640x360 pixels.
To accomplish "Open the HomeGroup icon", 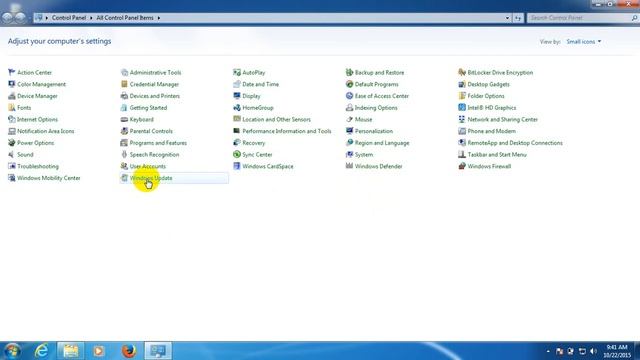I will coord(237,108).
